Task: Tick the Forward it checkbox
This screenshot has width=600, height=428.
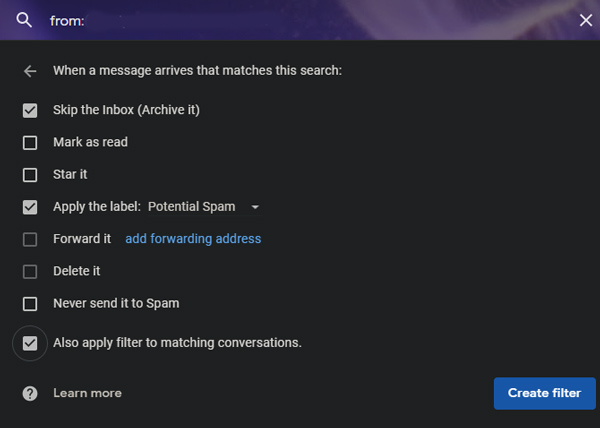Action: point(30,239)
